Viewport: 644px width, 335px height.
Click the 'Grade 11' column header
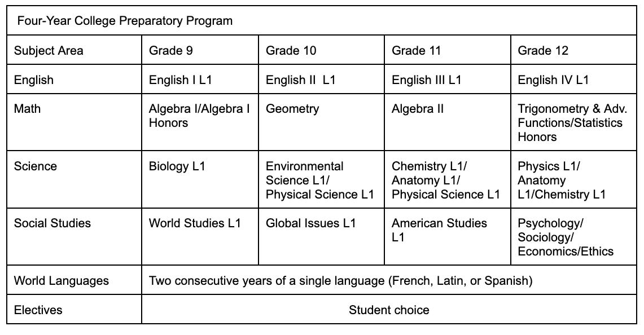[417, 51]
